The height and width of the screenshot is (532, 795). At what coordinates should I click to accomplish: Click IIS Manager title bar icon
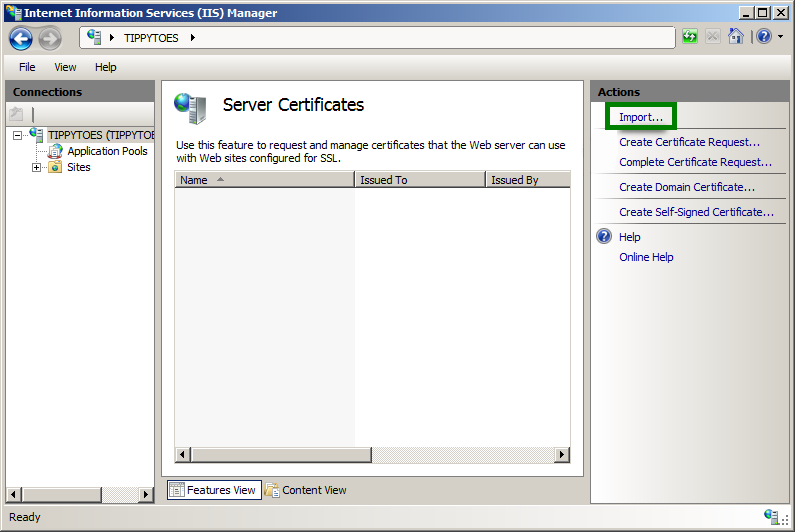pos(14,13)
